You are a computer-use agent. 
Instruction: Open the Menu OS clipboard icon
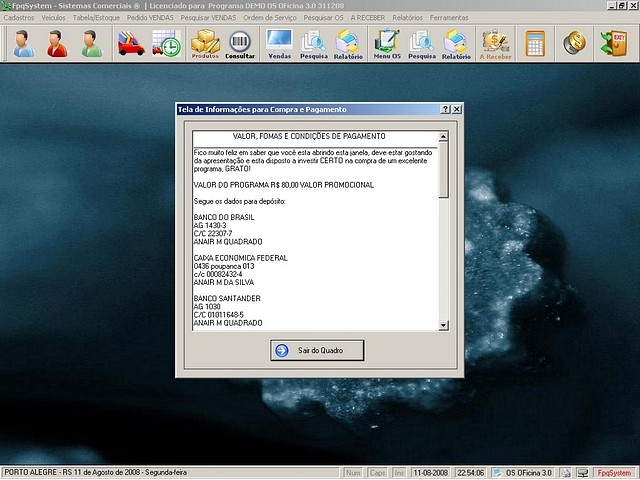[x=387, y=44]
